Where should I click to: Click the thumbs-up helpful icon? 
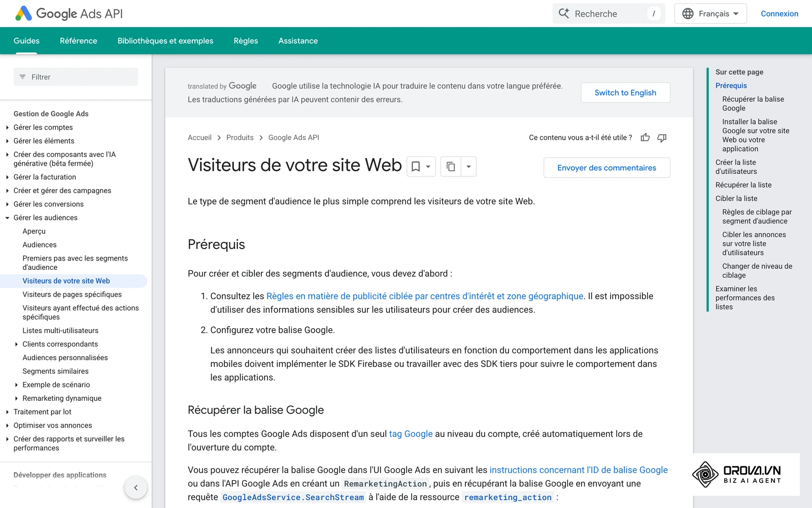pyautogui.click(x=645, y=138)
